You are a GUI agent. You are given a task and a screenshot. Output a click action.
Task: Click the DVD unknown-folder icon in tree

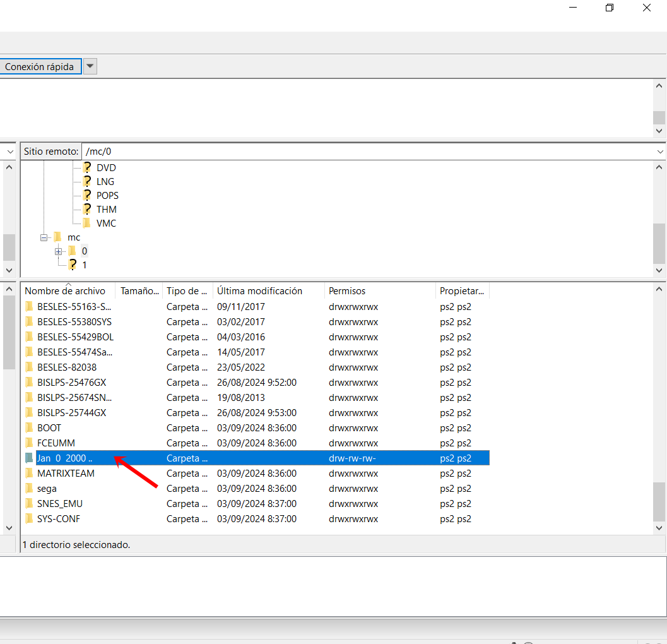[x=87, y=168]
